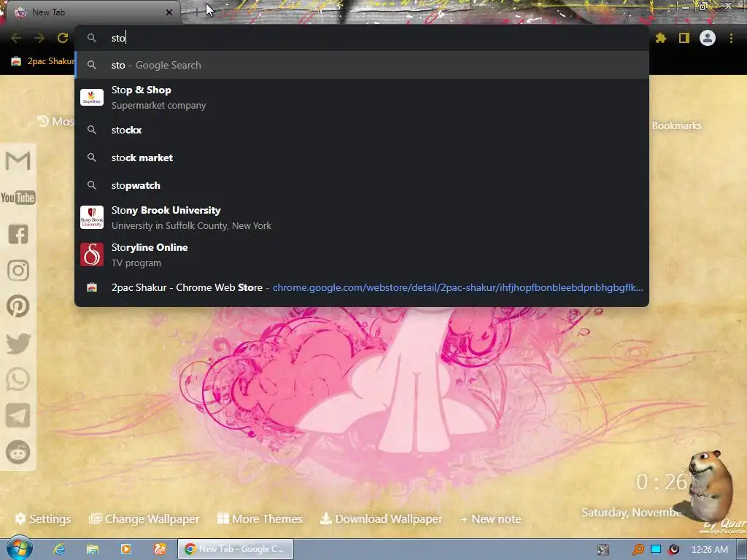Open Chrome three-dot menu
The width and height of the screenshot is (747, 560).
coord(731,38)
